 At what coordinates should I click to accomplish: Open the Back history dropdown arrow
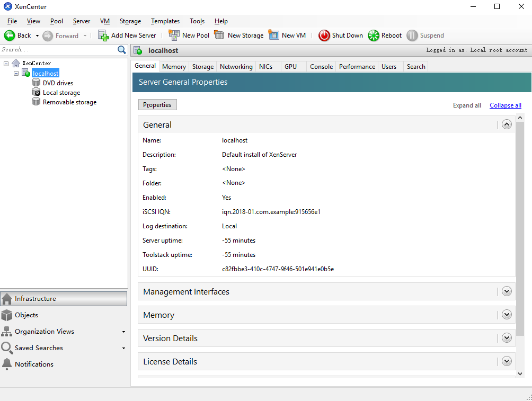37,35
